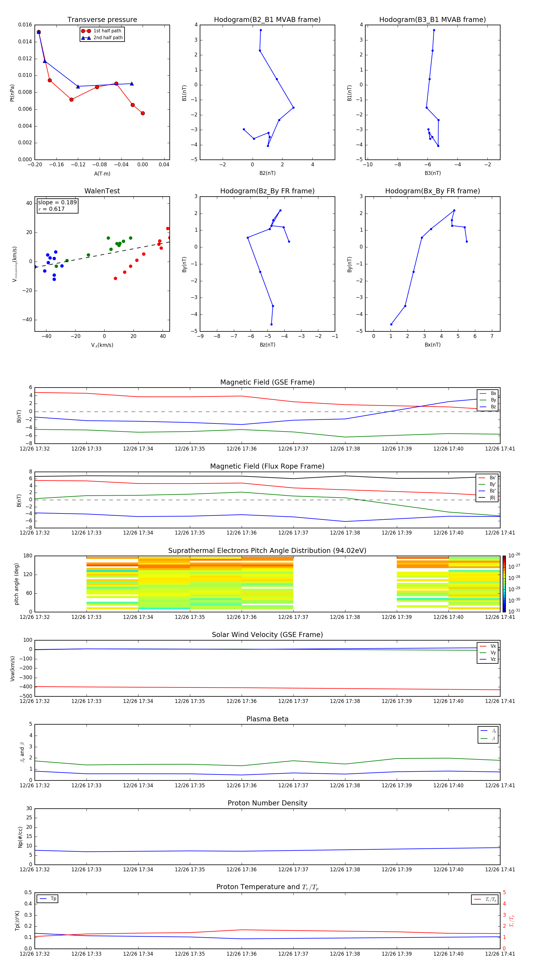Click the Bz legend entry in GSE plot
The image size is (535, 980).
tap(488, 407)
